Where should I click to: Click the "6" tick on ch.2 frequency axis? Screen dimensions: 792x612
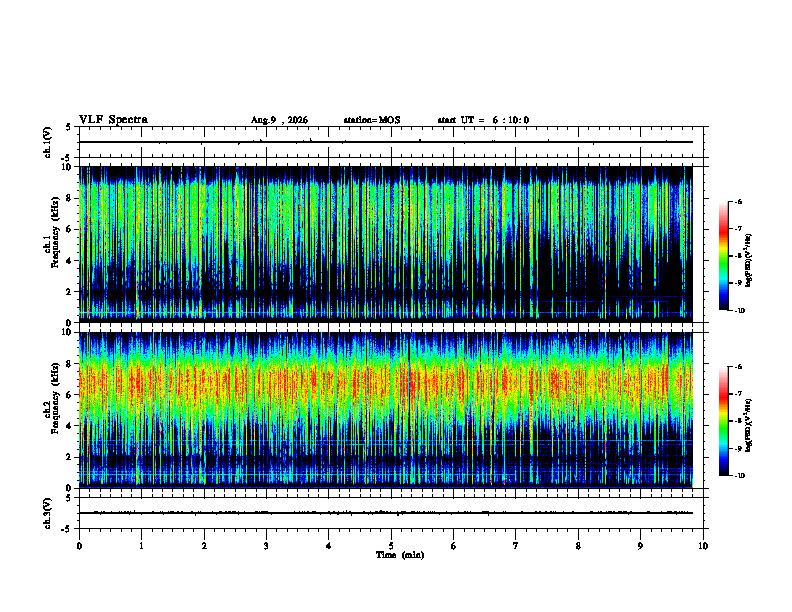click(x=69, y=395)
